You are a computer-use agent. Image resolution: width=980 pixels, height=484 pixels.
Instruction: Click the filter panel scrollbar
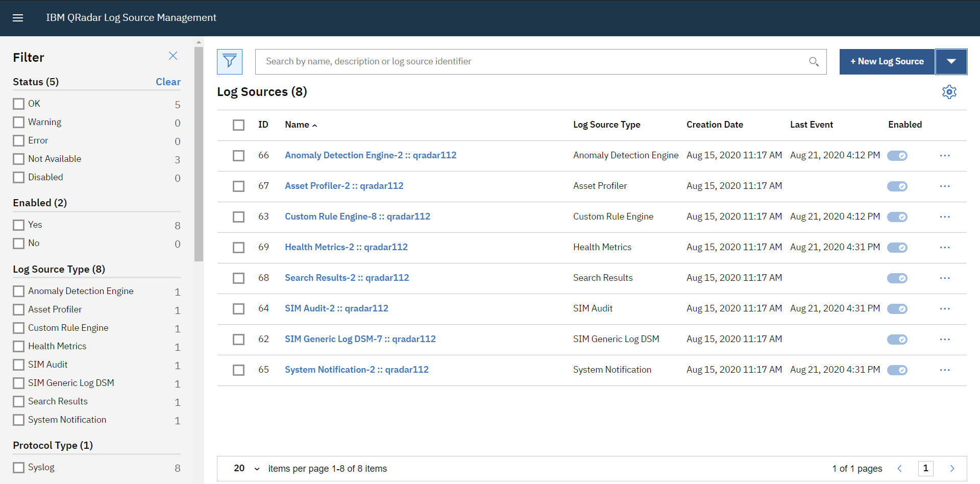coord(199,154)
